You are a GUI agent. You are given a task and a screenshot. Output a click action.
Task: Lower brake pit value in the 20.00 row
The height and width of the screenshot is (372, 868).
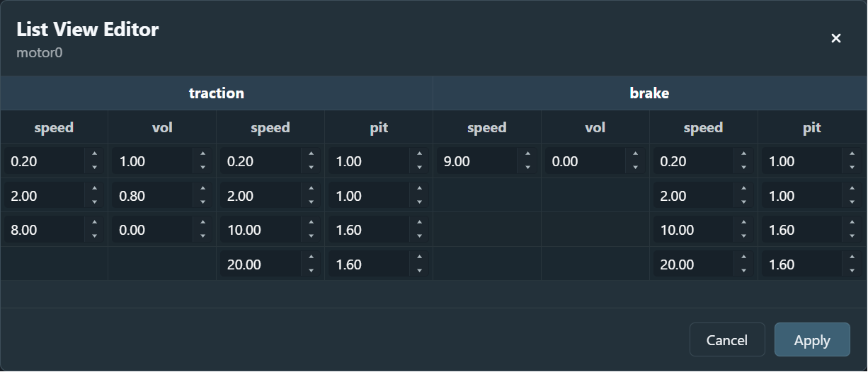click(852, 271)
